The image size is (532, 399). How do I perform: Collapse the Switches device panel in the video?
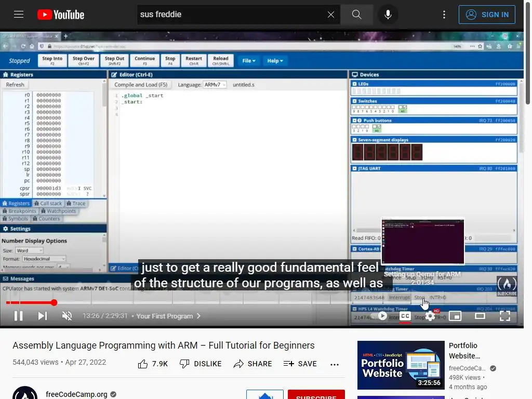click(354, 101)
